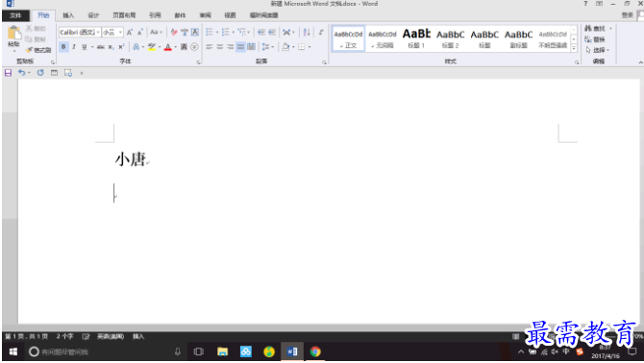644x363 pixels.
Task: Apply yellow text highlight color
Action: coord(152,47)
